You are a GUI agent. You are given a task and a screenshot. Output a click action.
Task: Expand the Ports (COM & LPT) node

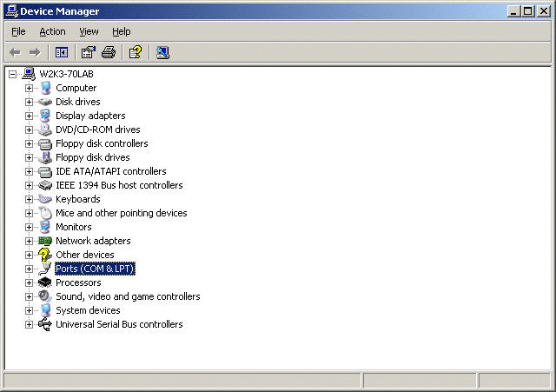(x=29, y=269)
